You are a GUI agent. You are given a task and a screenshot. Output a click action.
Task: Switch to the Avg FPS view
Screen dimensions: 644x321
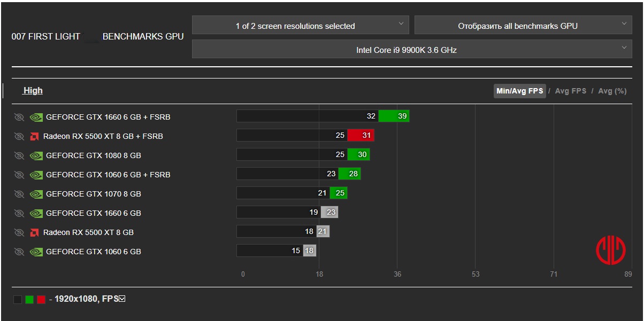click(x=570, y=91)
